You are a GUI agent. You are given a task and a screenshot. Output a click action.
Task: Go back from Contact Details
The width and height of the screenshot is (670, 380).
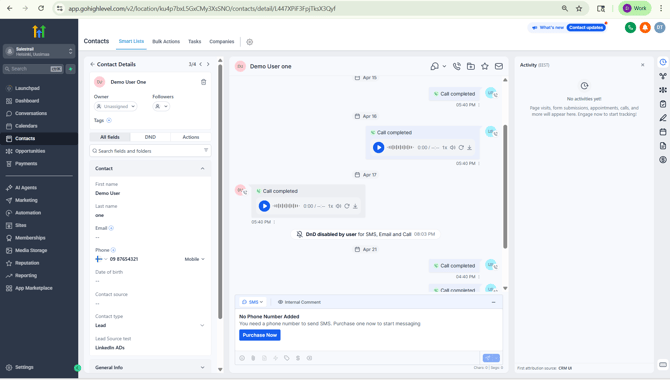coord(92,65)
